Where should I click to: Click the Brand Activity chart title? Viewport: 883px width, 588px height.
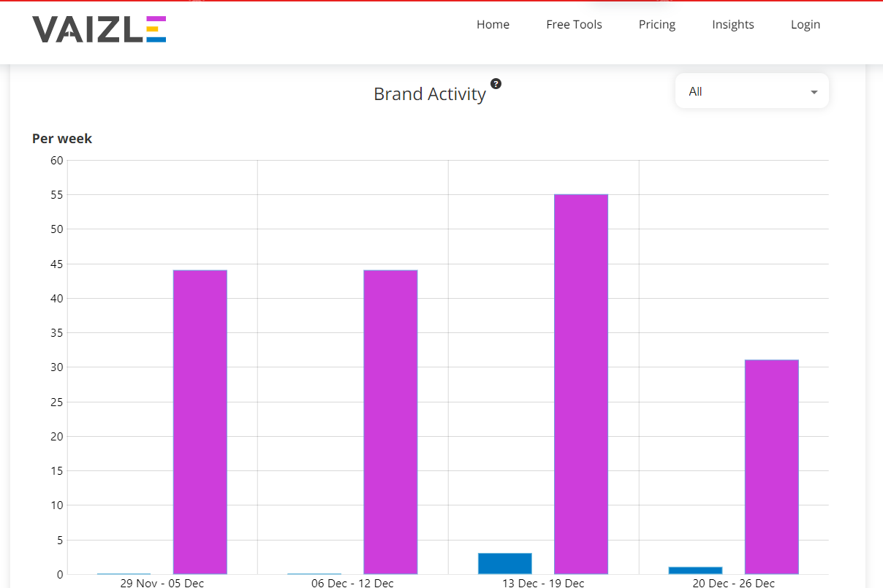430,93
